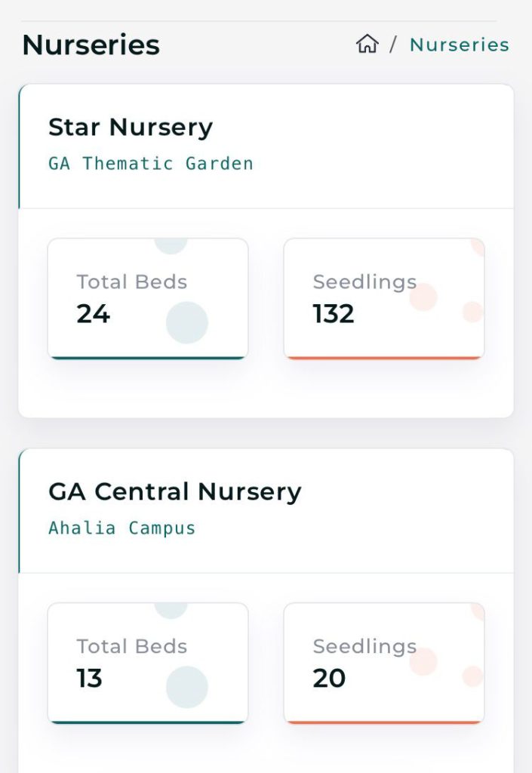
Task: Click the Nurseries page heading
Action: click(91, 45)
